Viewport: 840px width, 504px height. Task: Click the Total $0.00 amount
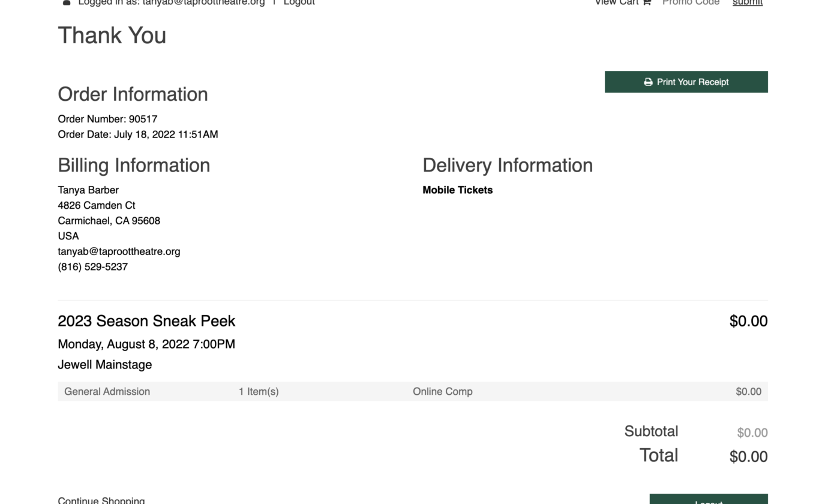(748, 457)
